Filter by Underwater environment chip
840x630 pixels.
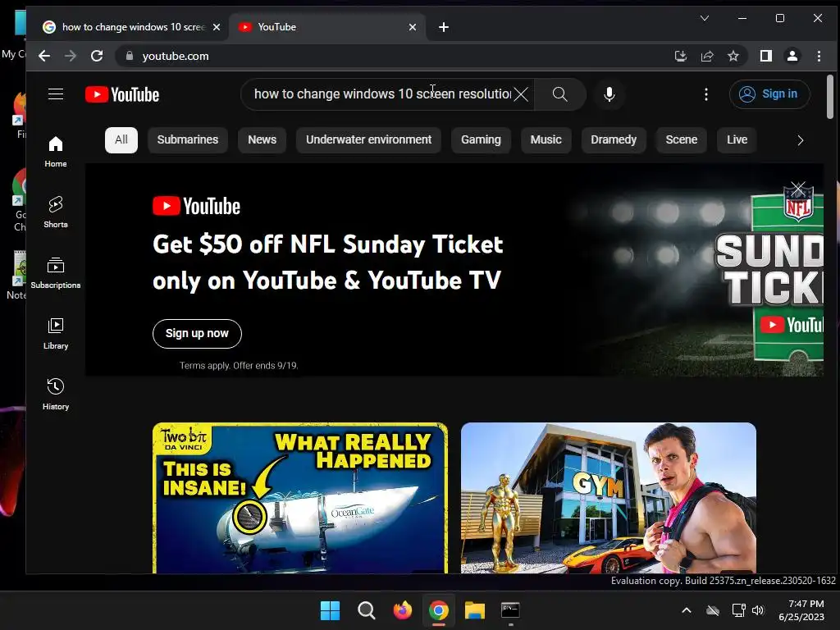(368, 139)
